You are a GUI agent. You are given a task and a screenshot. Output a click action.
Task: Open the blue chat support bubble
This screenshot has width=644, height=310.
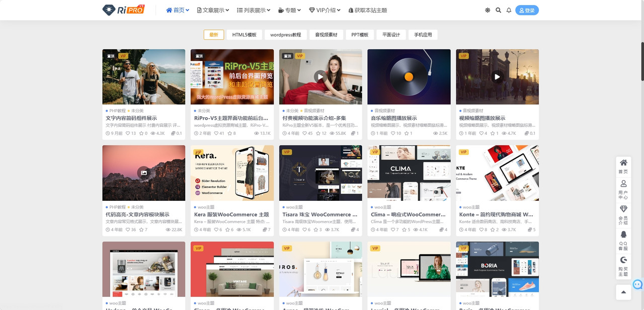(x=637, y=285)
